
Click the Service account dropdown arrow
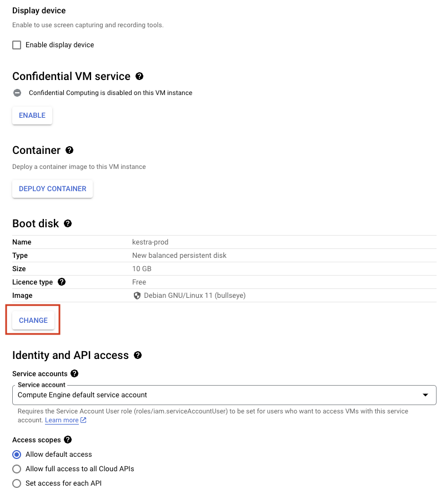pyautogui.click(x=425, y=395)
